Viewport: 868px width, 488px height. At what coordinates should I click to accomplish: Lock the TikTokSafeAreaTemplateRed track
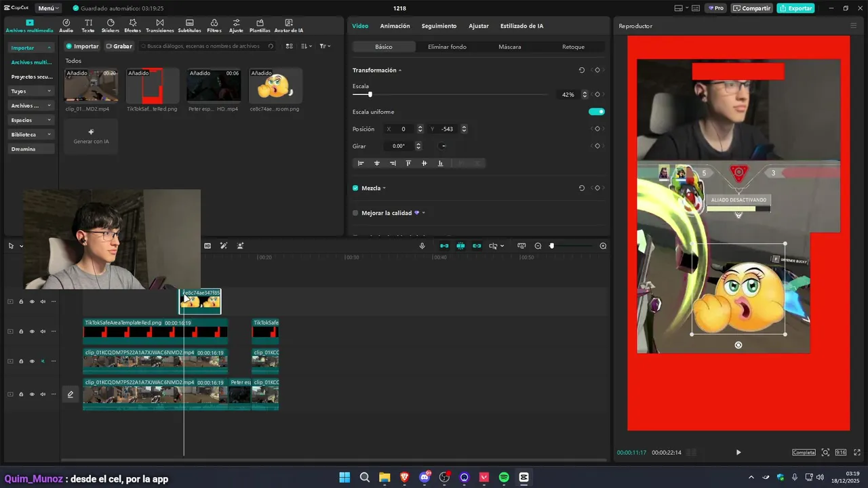click(21, 331)
